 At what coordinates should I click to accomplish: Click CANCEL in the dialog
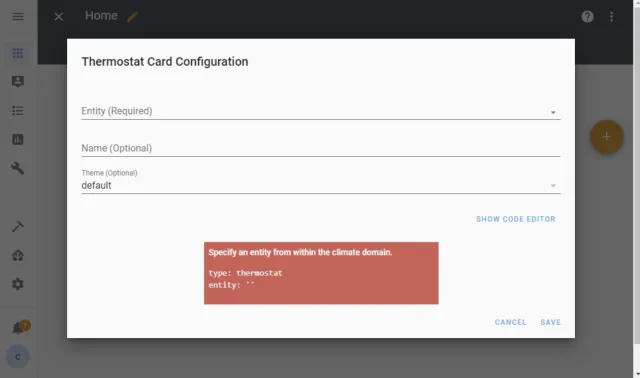click(510, 322)
